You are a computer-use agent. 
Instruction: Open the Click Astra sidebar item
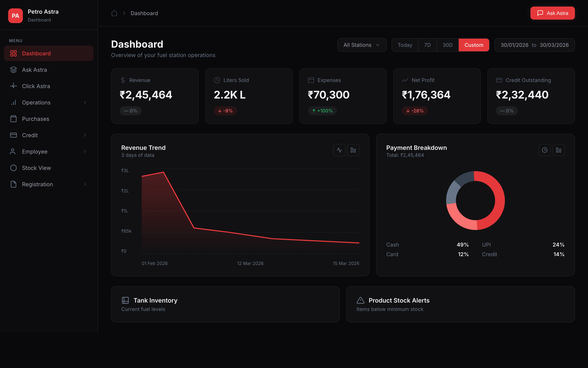49,86
